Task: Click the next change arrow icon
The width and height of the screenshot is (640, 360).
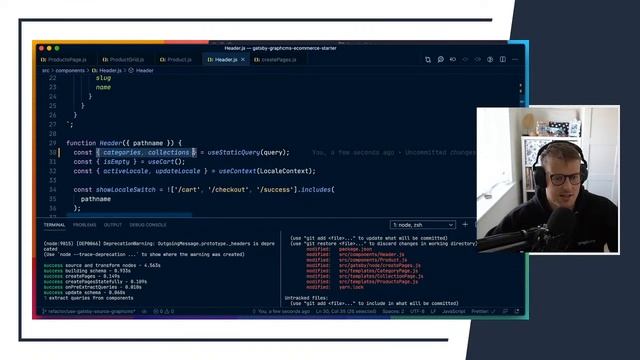Action: [478, 60]
